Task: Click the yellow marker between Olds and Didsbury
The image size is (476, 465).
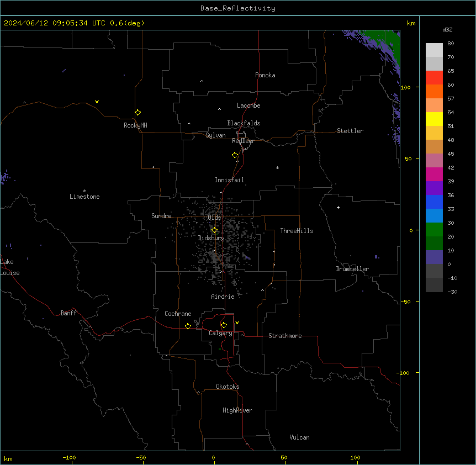Action: click(x=214, y=230)
